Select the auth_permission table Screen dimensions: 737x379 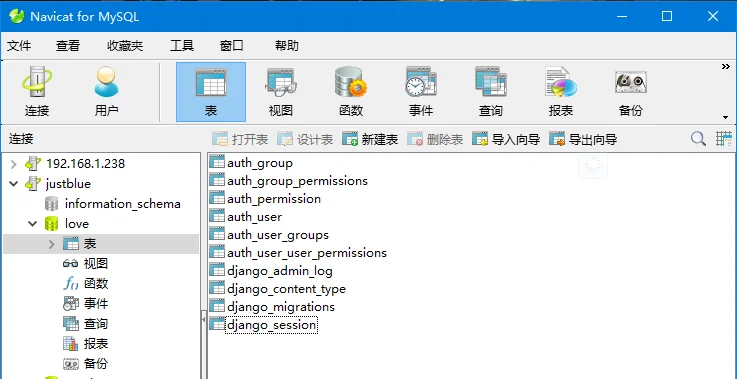click(274, 199)
